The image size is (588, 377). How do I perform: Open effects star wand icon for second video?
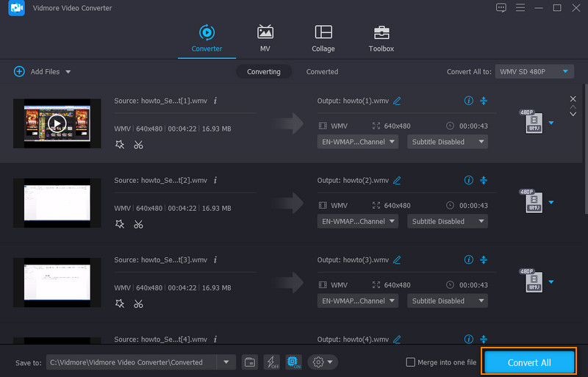[x=120, y=223]
